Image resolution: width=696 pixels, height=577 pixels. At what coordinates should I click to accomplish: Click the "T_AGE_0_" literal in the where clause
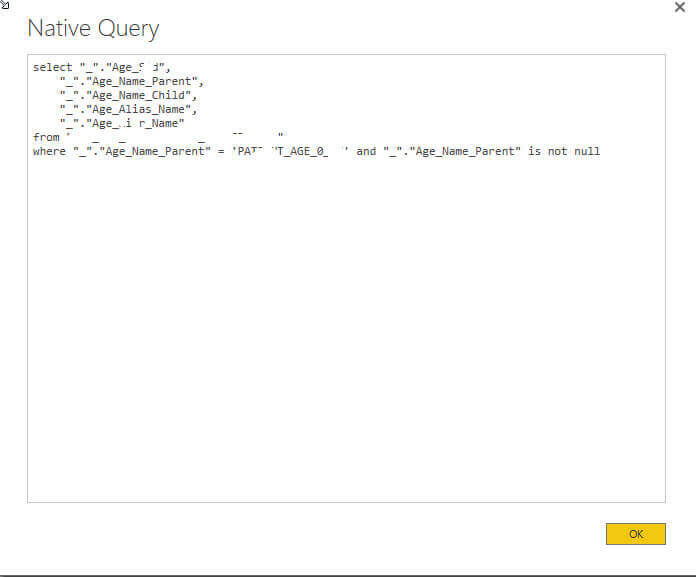(302, 151)
